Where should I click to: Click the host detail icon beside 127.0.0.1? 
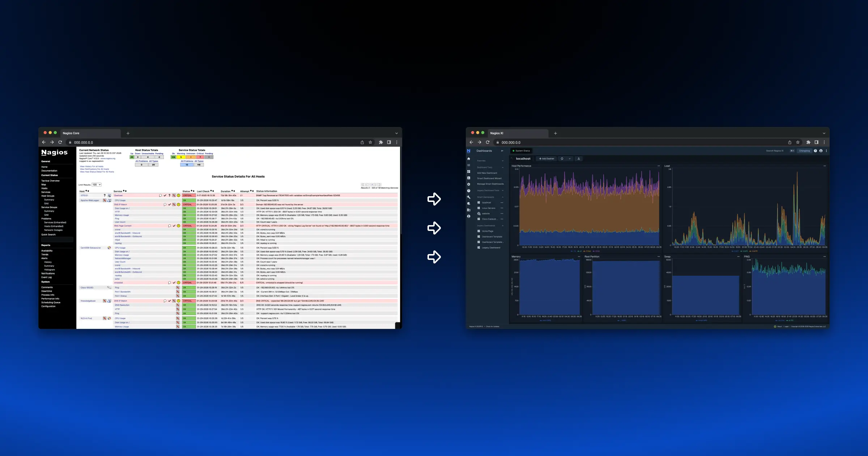point(109,195)
